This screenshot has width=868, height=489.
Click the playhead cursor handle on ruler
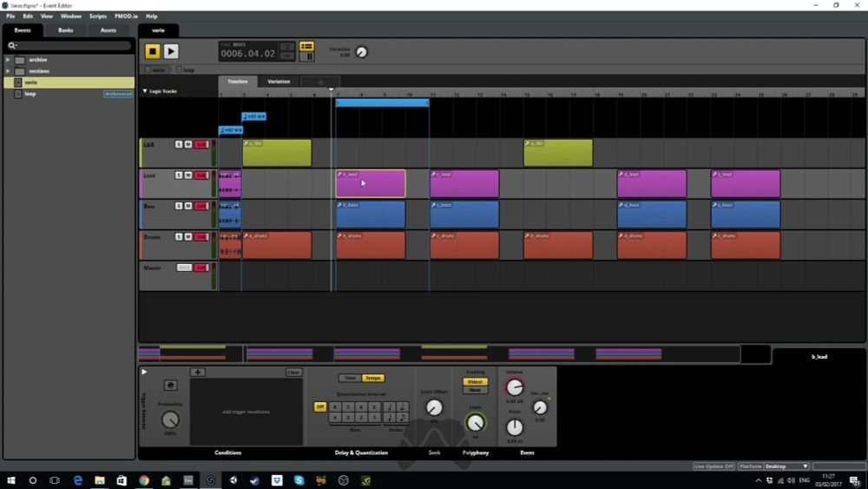click(x=331, y=89)
